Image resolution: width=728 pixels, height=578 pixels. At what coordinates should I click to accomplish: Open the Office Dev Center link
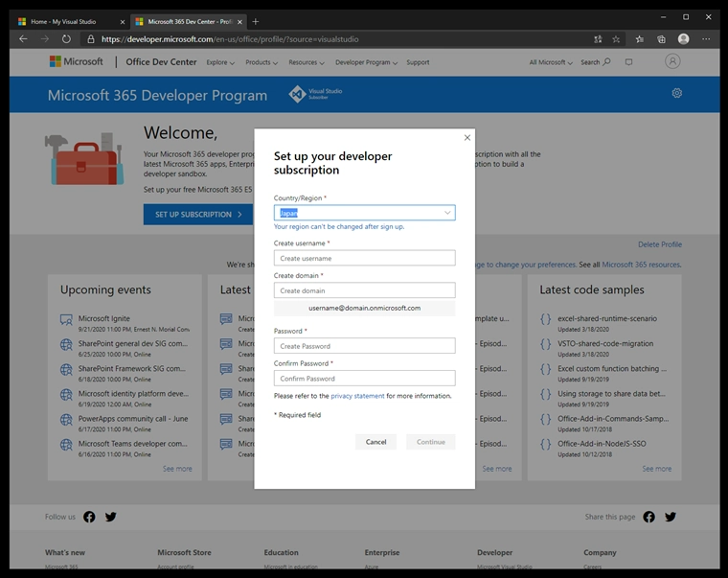point(161,61)
